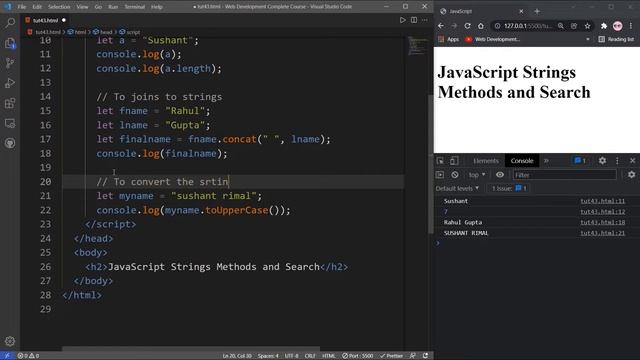Open Manage gear in VS Code activity bar
Viewport: 640px width, 360px height.
click(10, 341)
